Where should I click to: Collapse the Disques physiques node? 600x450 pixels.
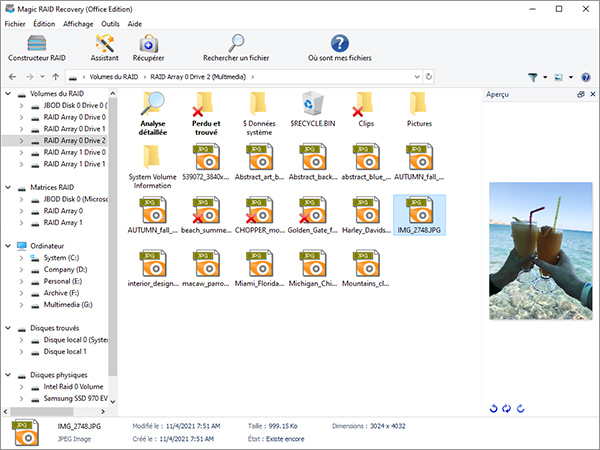(8, 375)
